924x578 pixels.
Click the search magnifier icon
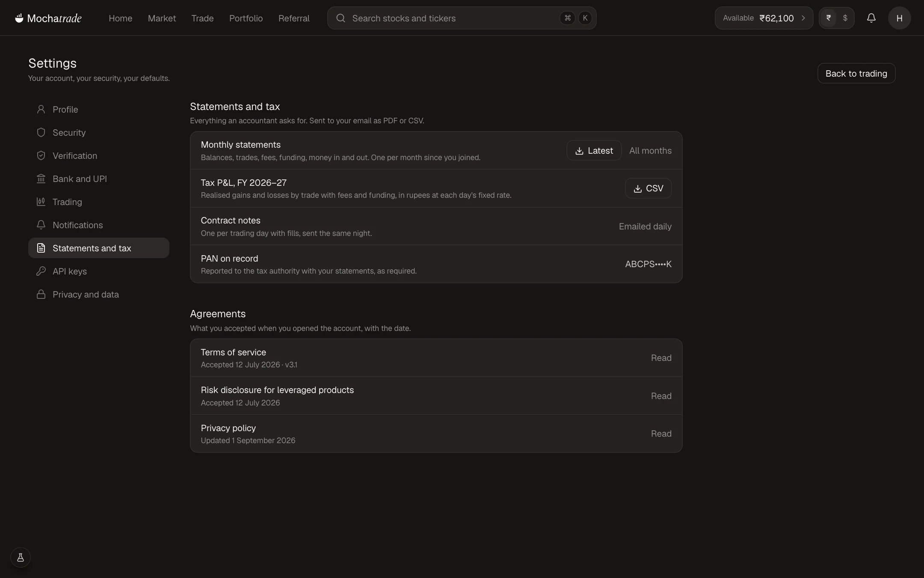pos(341,18)
